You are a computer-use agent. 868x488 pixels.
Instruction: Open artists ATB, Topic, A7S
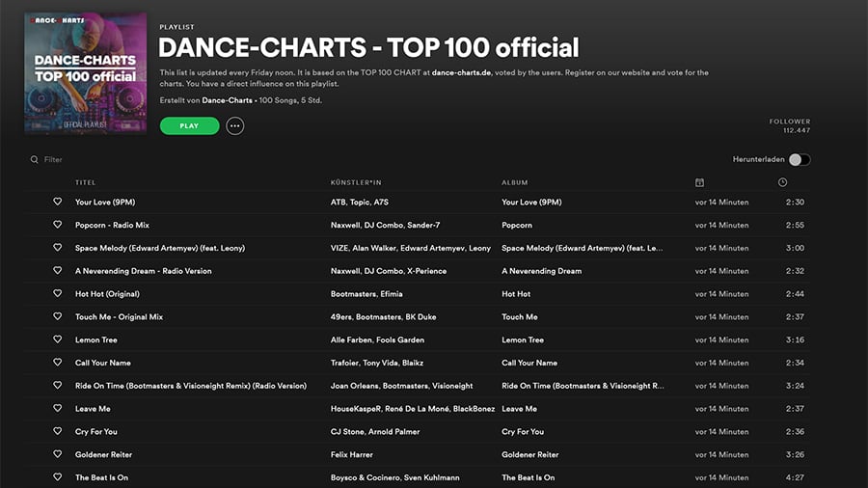pyautogui.click(x=360, y=202)
